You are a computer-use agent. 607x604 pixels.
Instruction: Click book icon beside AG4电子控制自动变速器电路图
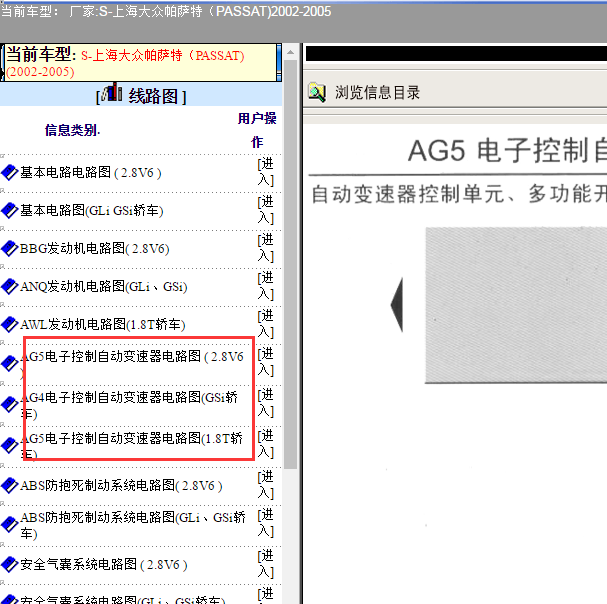9,405
